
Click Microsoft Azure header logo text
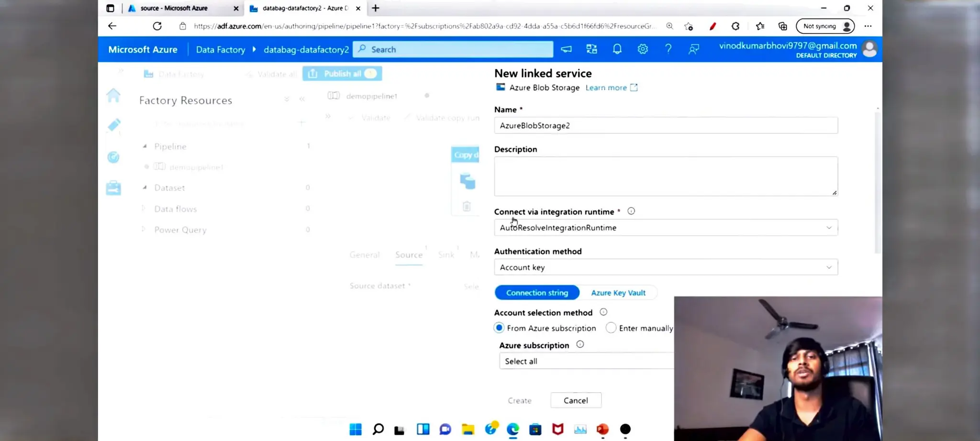(143, 49)
